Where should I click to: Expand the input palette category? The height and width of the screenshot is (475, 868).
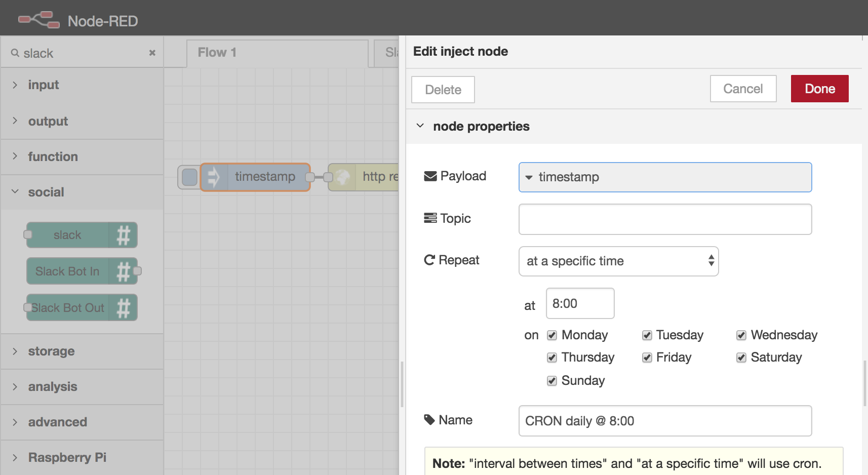coord(82,85)
